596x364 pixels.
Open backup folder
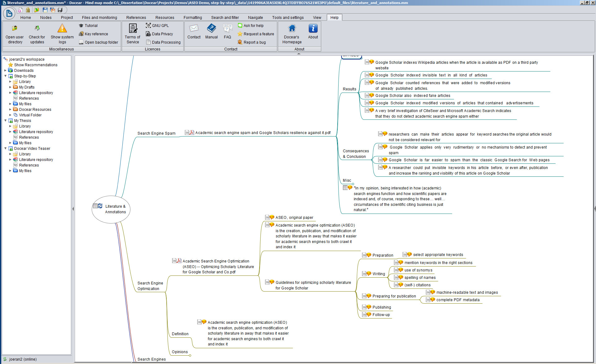pyautogui.click(x=99, y=42)
